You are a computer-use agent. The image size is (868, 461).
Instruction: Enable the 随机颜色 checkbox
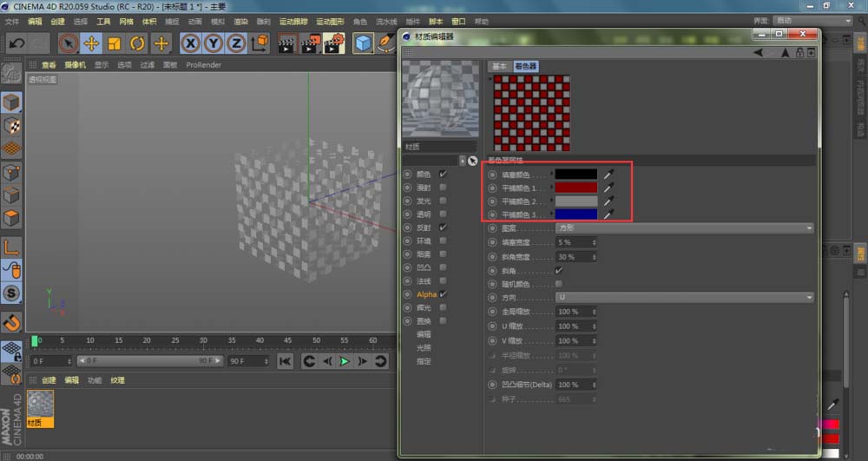pyautogui.click(x=558, y=284)
